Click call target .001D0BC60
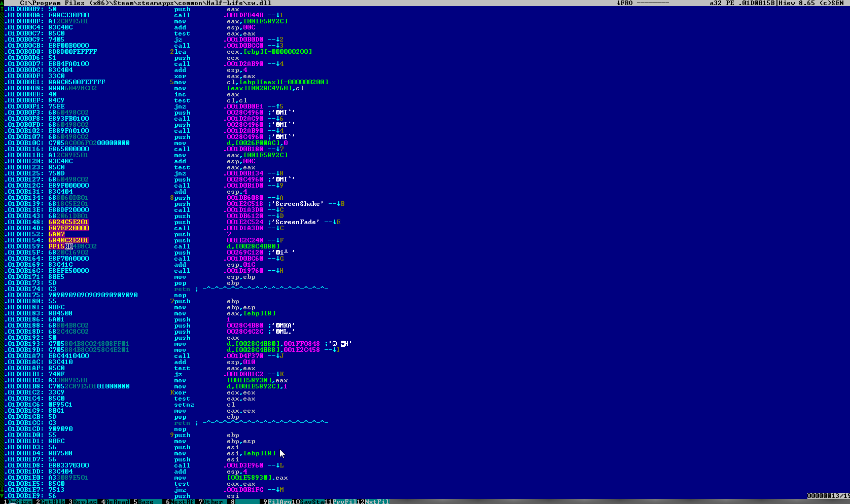Screen dimensions: 850x504 coord(244,259)
